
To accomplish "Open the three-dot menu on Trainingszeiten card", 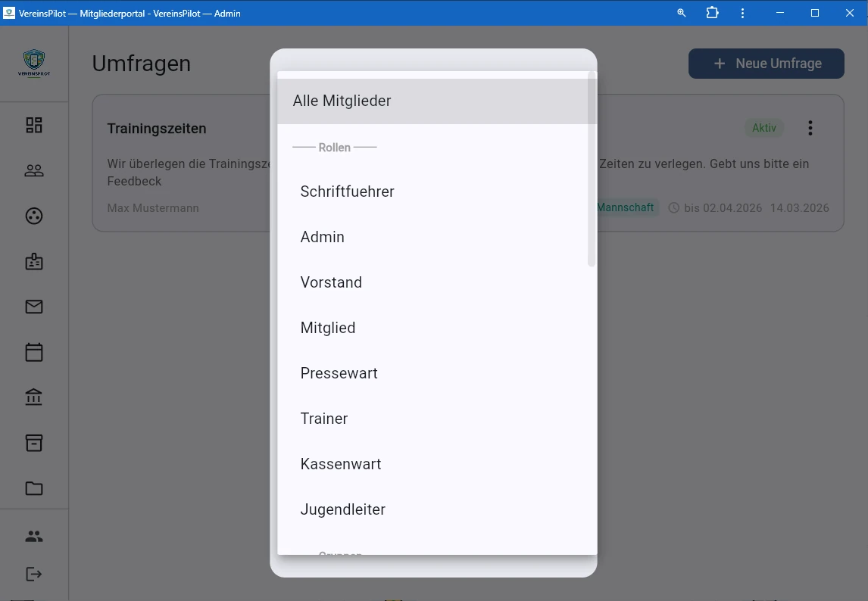I will pos(810,128).
